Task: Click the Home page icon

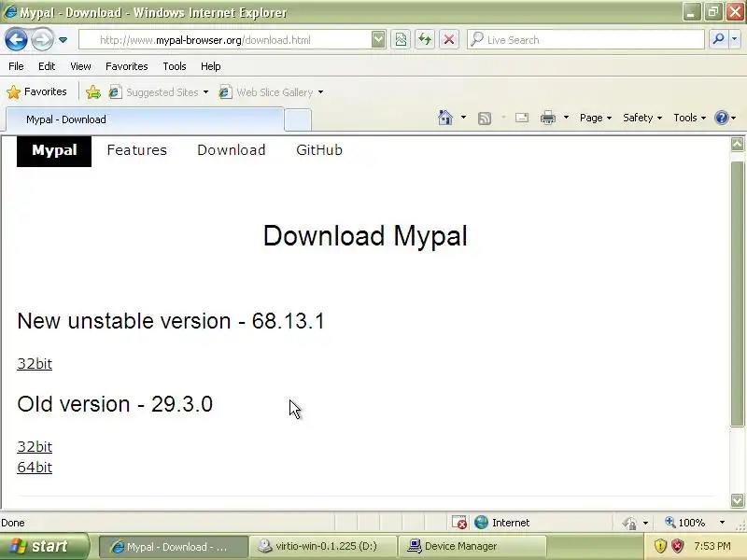Action: (x=445, y=118)
